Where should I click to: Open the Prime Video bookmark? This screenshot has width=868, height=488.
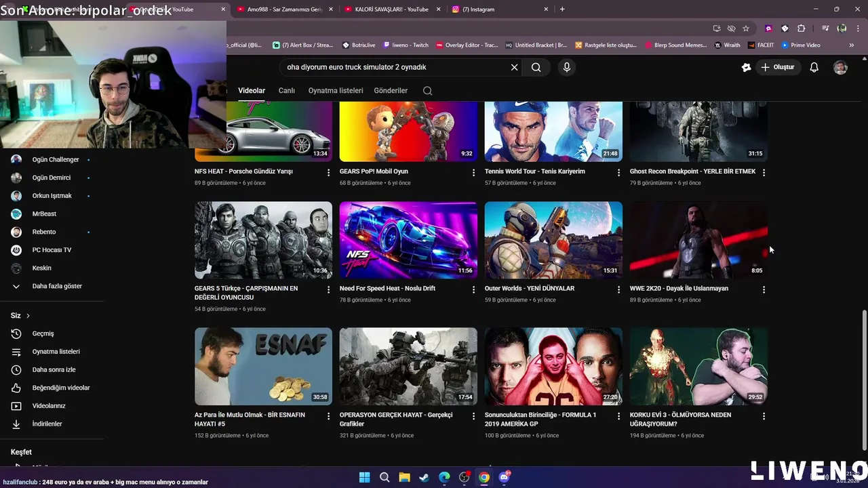(801, 45)
